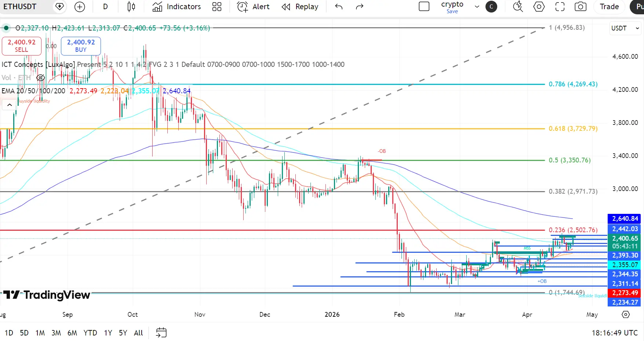Click the diamond flag icon beside ETHUSDT
644x341 pixels.
point(59,7)
